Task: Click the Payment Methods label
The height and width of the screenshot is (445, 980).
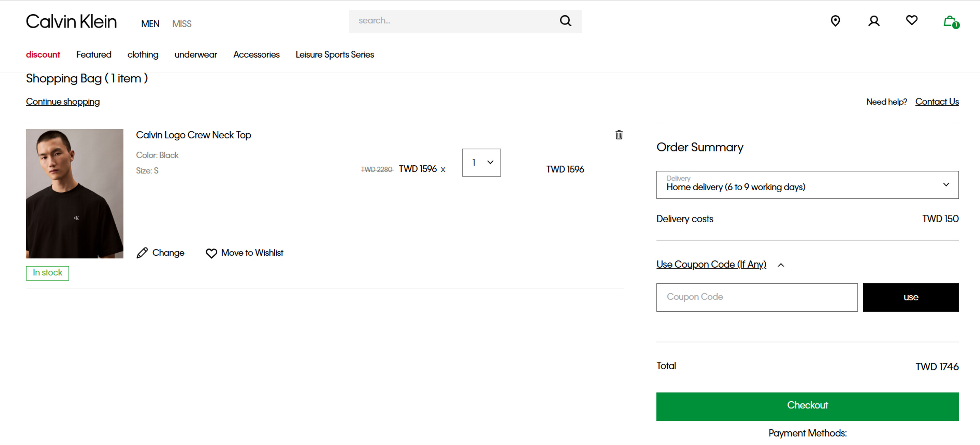Action: tap(807, 434)
